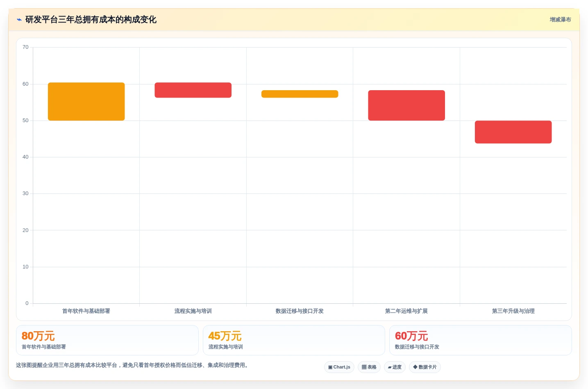
Task: Click x-axis label 流程实施与培训
Action: pyautogui.click(x=193, y=311)
